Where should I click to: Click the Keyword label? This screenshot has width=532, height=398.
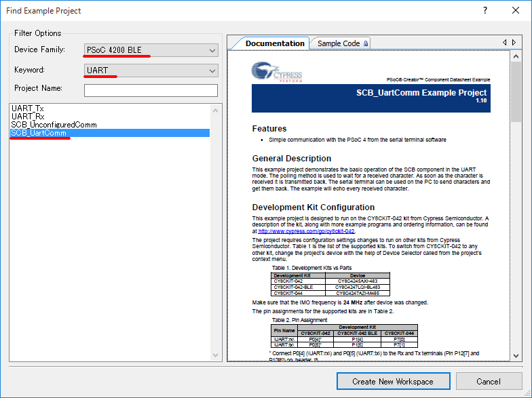(30, 70)
